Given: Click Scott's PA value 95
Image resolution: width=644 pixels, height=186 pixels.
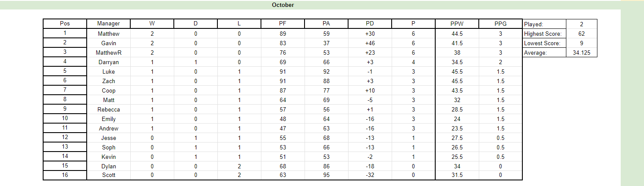Looking at the screenshot, I should pos(326,175).
